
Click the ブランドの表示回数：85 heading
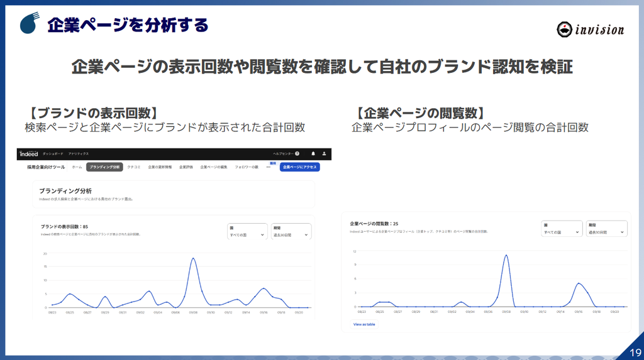(64, 227)
